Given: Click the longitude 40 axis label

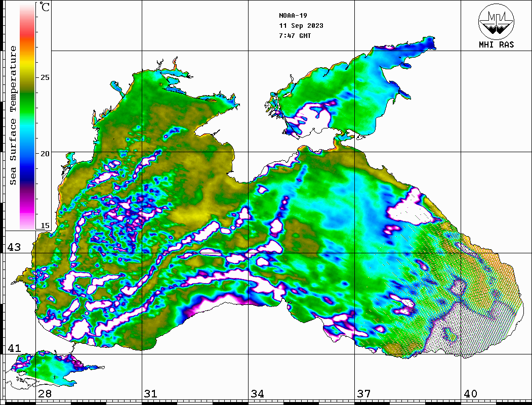Looking at the screenshot, I should pyautogui.click(x=470, y=394).
